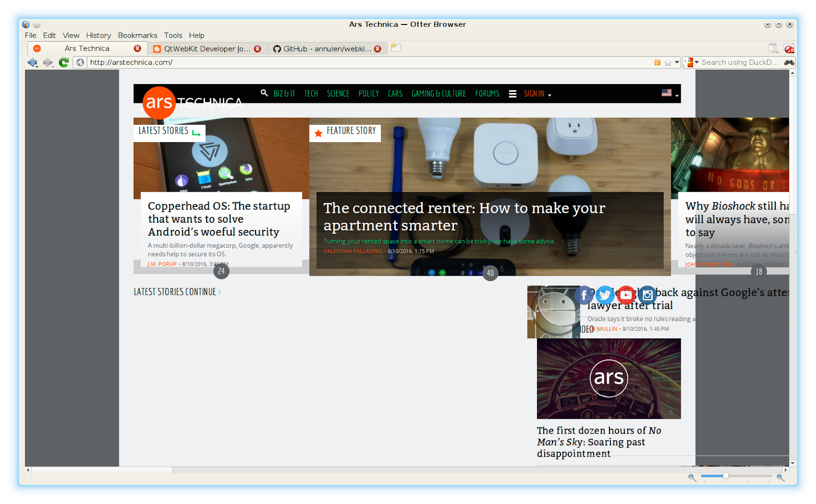Open the POLICY section
Viewport: 816px width, 504px height.
pos(369,94)
